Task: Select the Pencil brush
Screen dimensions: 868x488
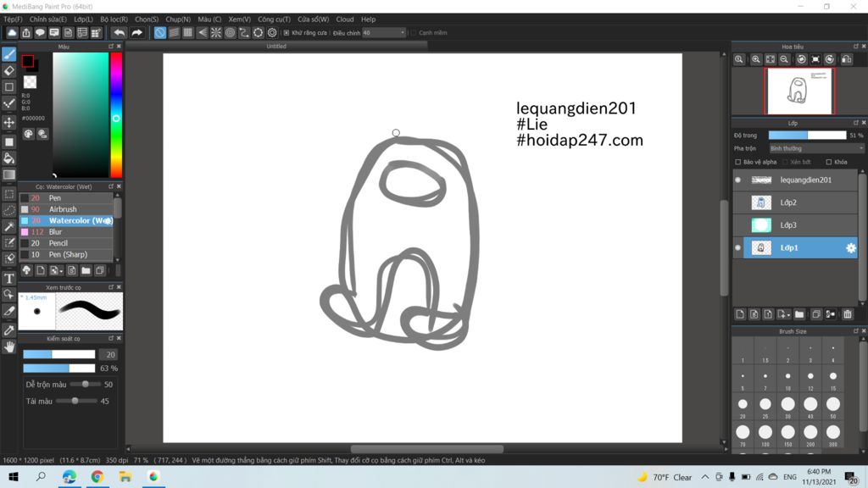Action: click(x=66, y=243)
